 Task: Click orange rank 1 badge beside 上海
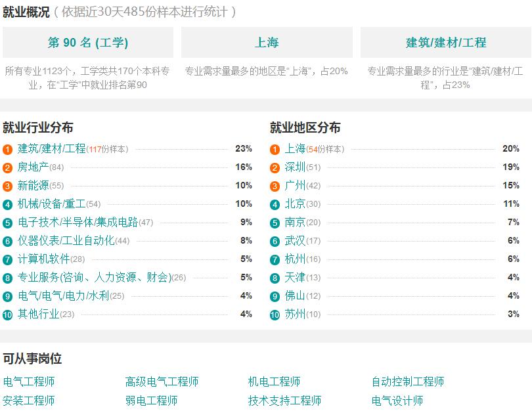point(275,150)
